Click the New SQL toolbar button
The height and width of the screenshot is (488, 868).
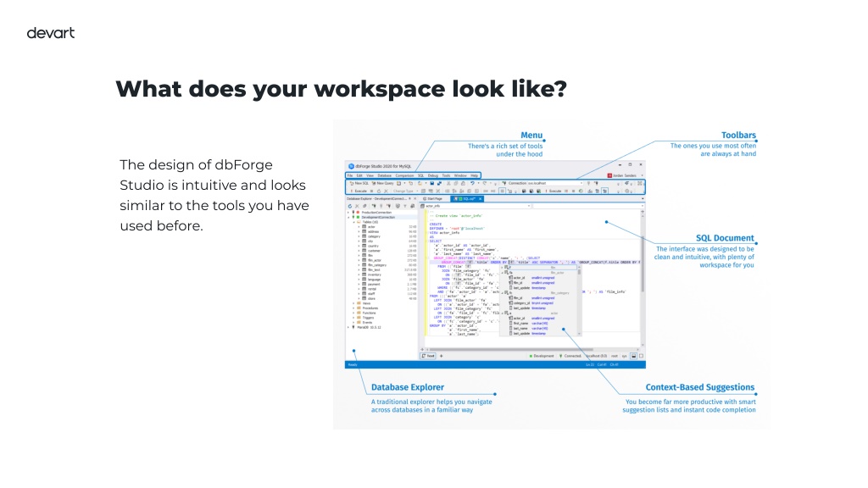point(359,183)
